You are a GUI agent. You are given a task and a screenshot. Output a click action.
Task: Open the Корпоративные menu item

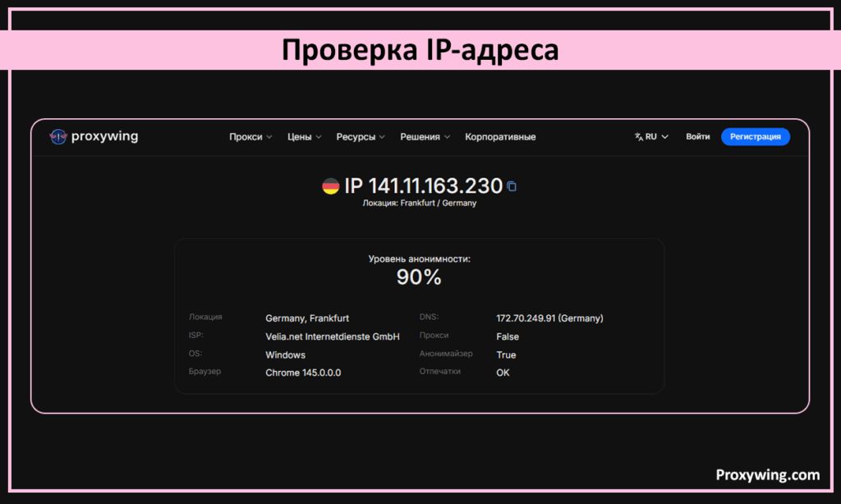tap(500, 137)
